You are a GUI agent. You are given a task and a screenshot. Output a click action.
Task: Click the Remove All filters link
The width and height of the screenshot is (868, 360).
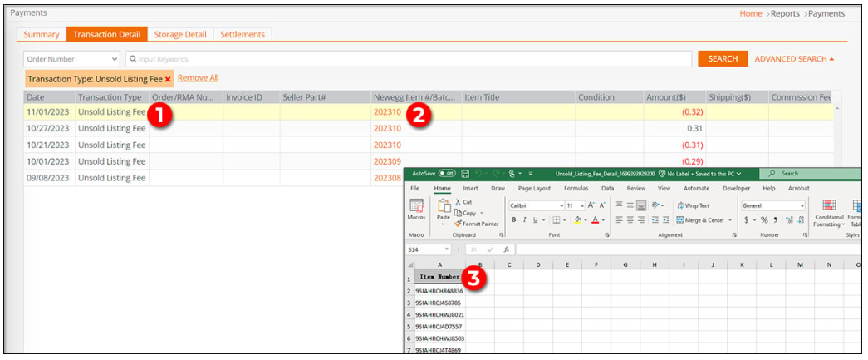coord(199,78)
